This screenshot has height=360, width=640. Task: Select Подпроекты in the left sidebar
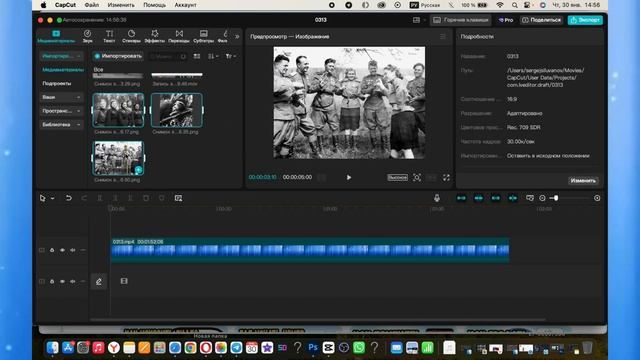[57, 83]
